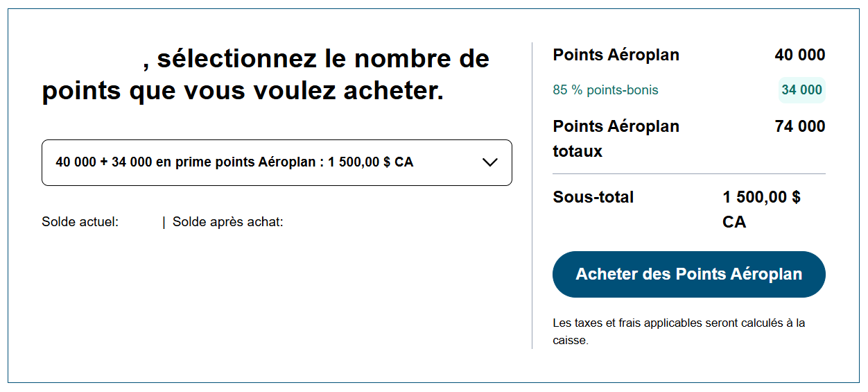Viewport: 868px width, 392px height.
Task: Click the '40 000 + 34 000 en prime' selection text
Action: pyautogui.click(x=234, y=162)
